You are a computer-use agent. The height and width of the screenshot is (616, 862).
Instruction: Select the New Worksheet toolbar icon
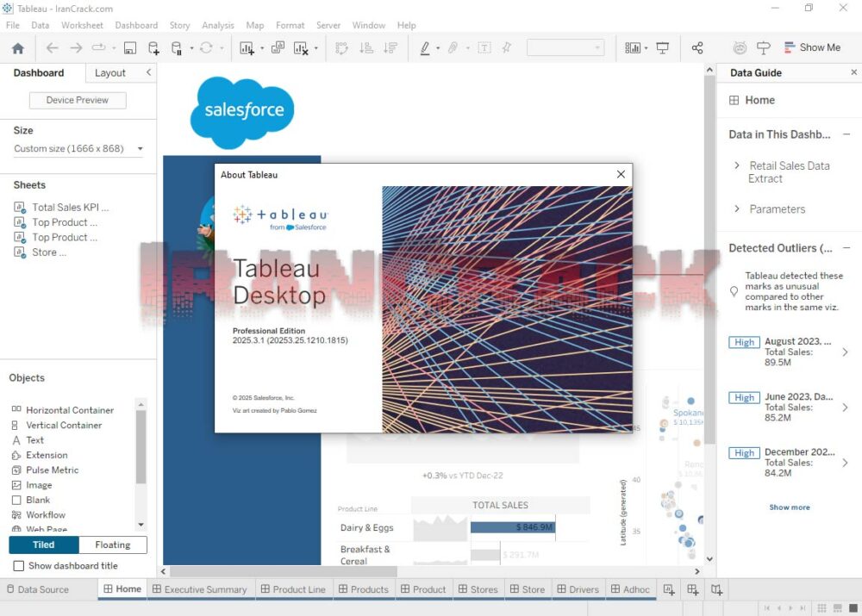point(249,48)
